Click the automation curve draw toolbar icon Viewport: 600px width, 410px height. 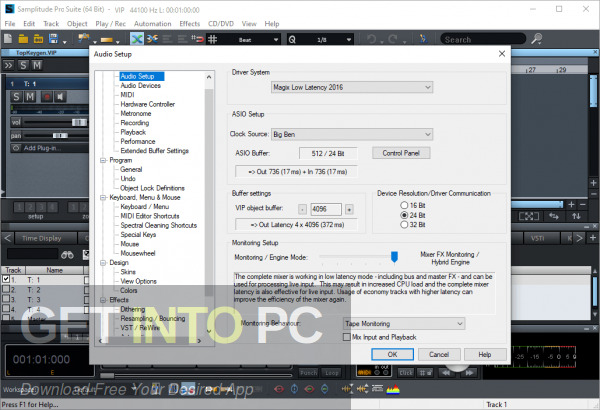click(83, 38)
